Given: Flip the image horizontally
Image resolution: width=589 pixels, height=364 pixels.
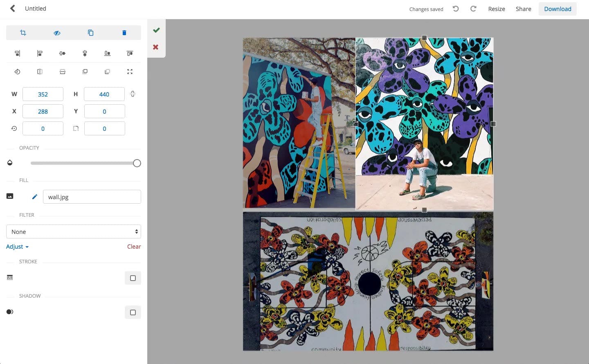Looking at the screenshot, I should tap(40, 72).
